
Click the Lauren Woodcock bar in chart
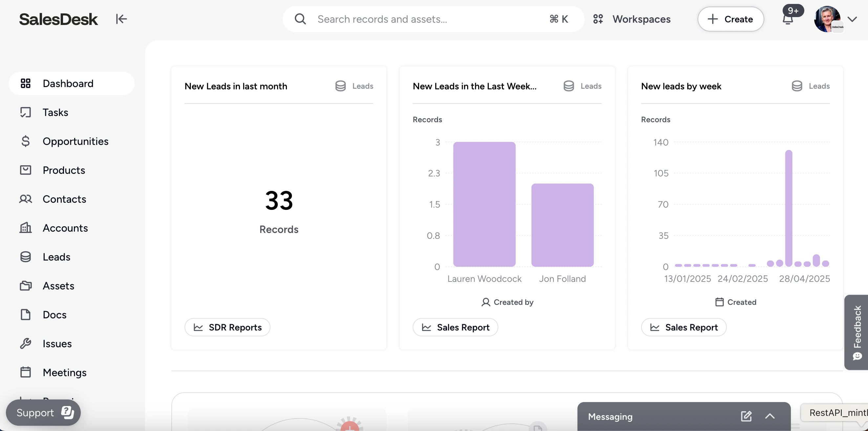(484, 204)
